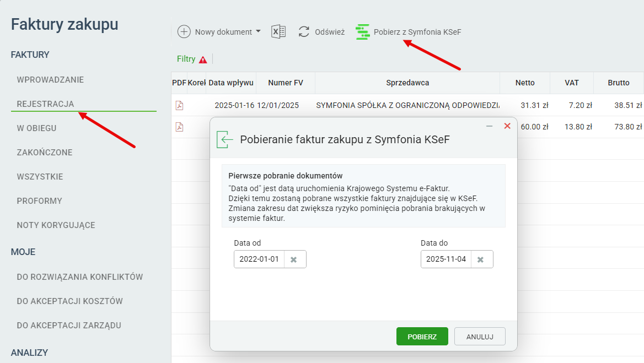Image resolution: width=644 pixels, height=363 pixels.
Task: Open DO AKCEPTACJI ZARZĄDU list
Action: (x=69, y=325)
